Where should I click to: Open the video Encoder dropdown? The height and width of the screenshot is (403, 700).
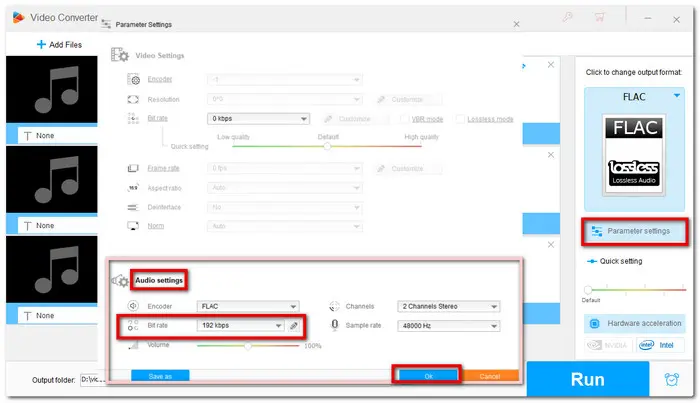click(284, 79)
